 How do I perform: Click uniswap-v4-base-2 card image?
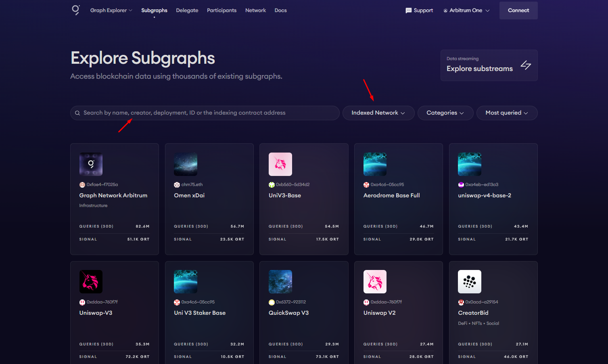tap(470, 164)
